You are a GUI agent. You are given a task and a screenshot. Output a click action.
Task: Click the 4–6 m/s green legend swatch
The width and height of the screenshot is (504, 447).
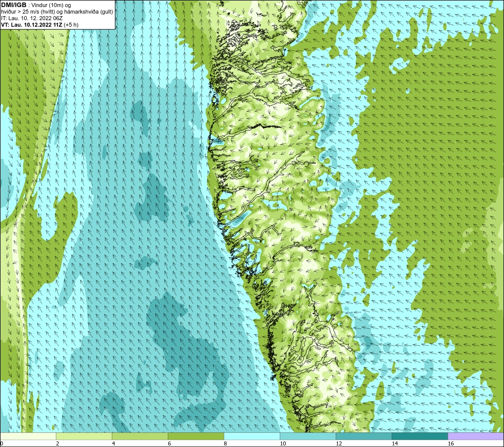(x=140, y=436)
